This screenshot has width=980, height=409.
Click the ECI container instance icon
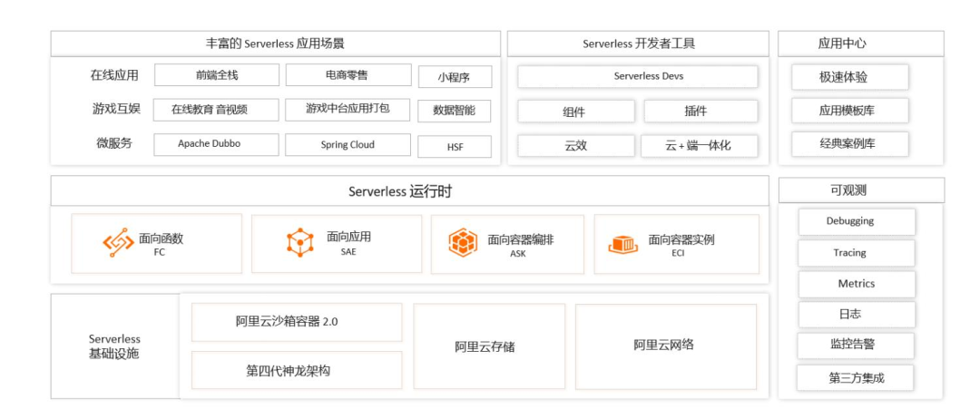point(623,244)
